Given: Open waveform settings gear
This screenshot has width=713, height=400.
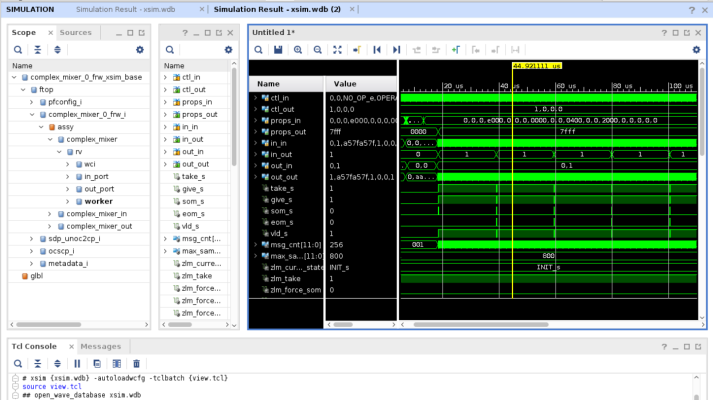Looking at the screenshot, I should coord(696,50).
